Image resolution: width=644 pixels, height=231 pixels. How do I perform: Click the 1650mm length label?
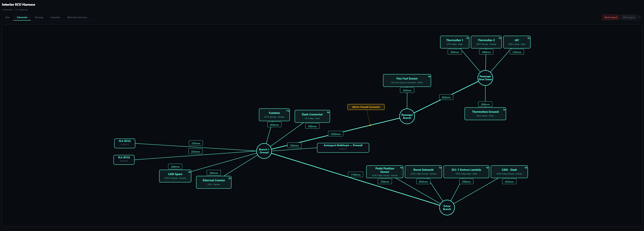(x=336, y=134)
